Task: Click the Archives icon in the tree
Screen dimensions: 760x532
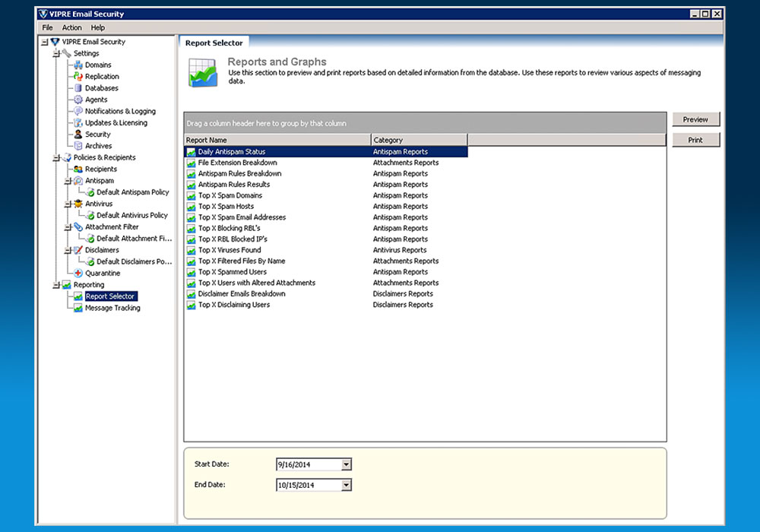Action: coord(78,146)
